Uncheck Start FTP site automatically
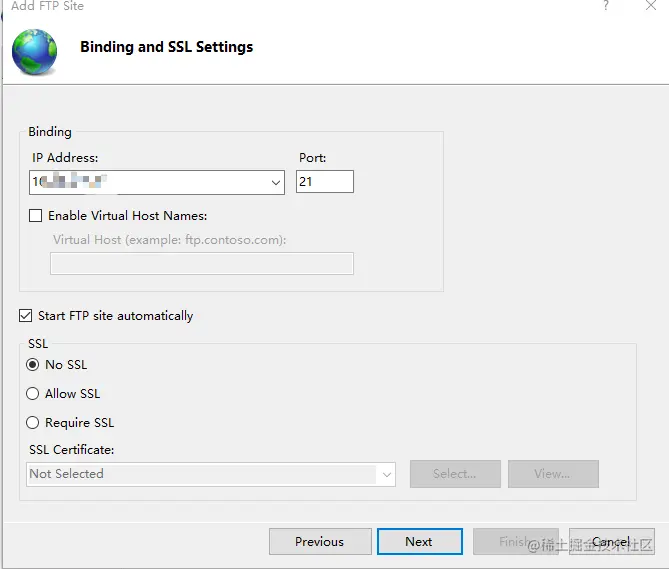 (26, 316)
